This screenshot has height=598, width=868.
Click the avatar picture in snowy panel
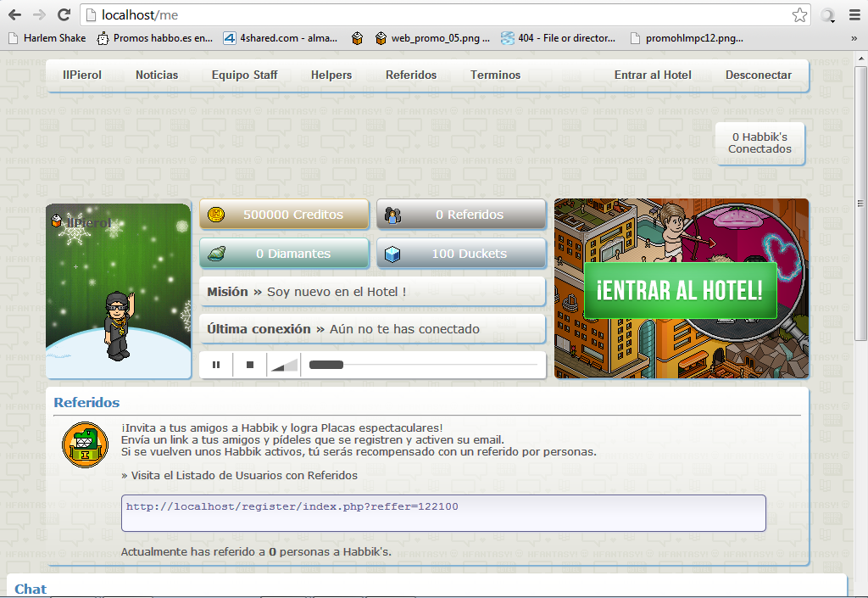pos(118,327)
